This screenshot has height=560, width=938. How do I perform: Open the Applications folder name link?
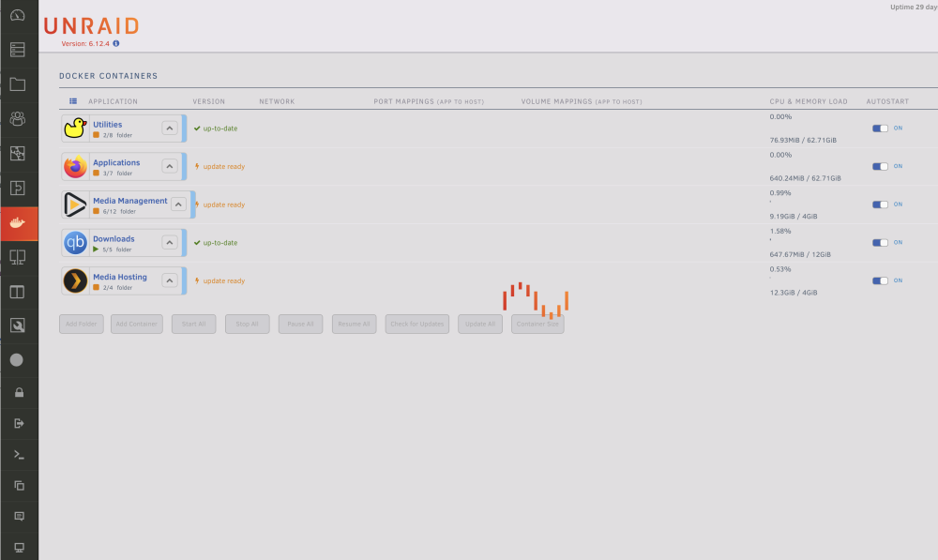[x=116, y=162]
